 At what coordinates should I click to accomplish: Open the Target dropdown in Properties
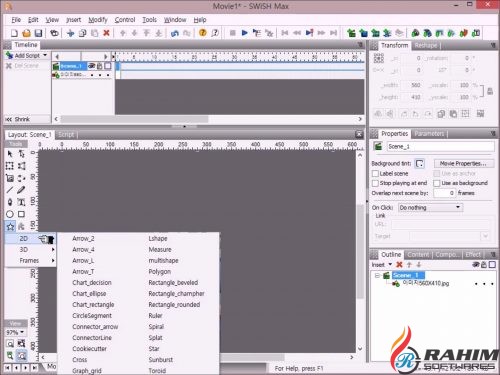[485, 236]
